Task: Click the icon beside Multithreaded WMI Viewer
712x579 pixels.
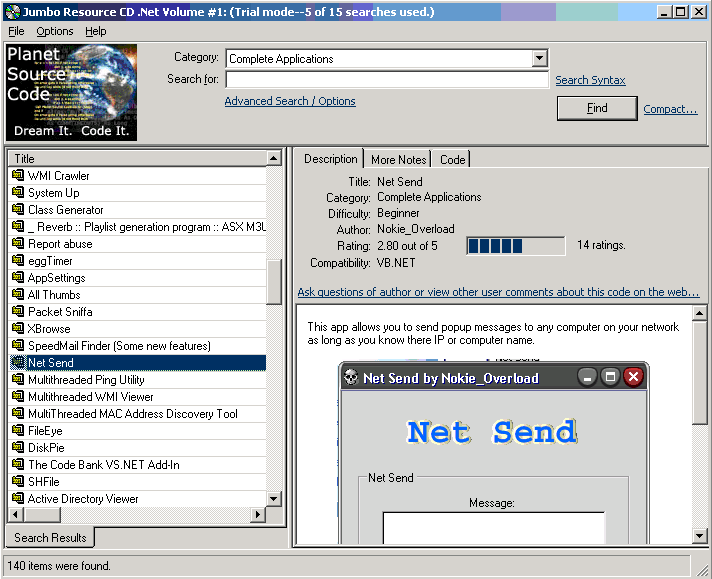Action: point(18,396)
